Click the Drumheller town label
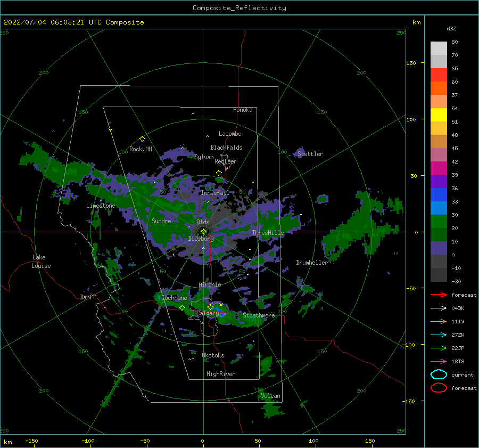 point(312,263)
